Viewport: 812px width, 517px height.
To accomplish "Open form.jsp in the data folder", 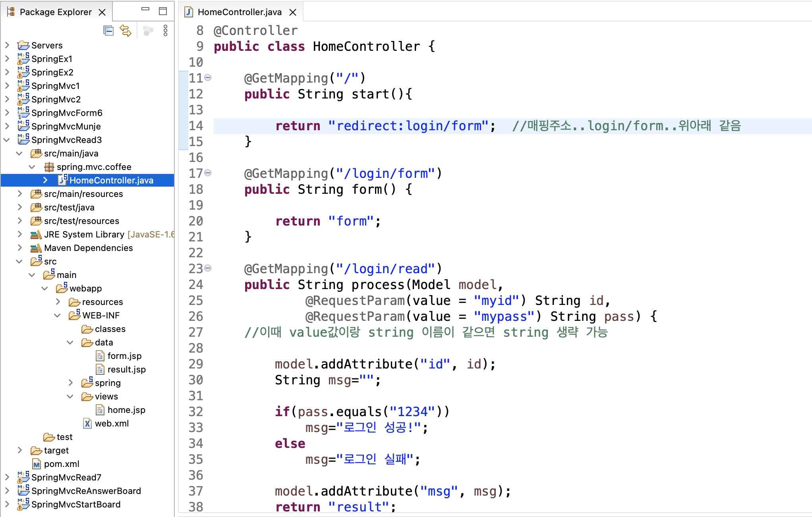I will (x=124, y=356).
